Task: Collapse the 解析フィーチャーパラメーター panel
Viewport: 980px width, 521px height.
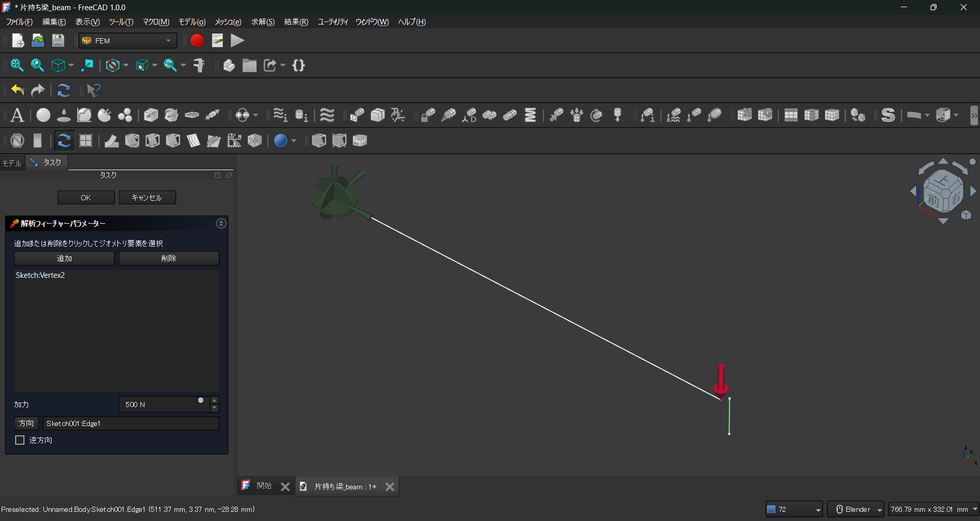Action: pyautogui.click(x=221, y=224)
